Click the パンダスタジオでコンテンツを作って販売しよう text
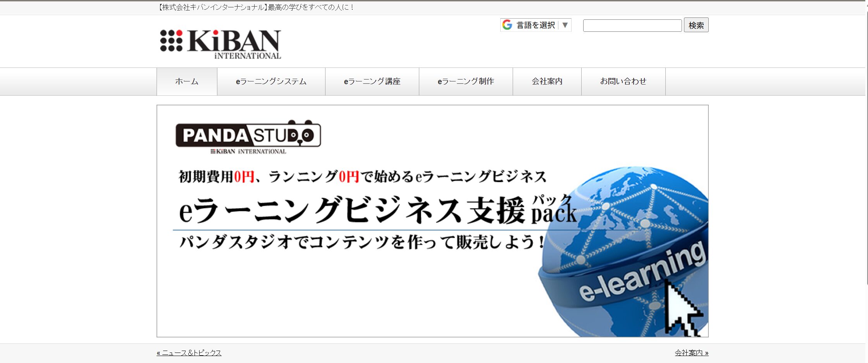Viewport: 868px width, 363px height. click(362, 242)
